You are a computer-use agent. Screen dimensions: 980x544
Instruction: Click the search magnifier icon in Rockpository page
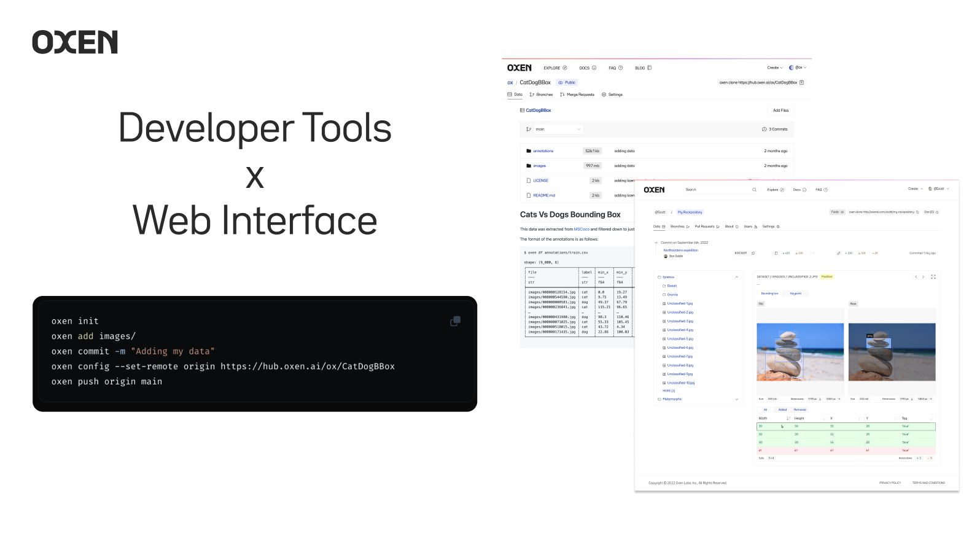[755, 190]
